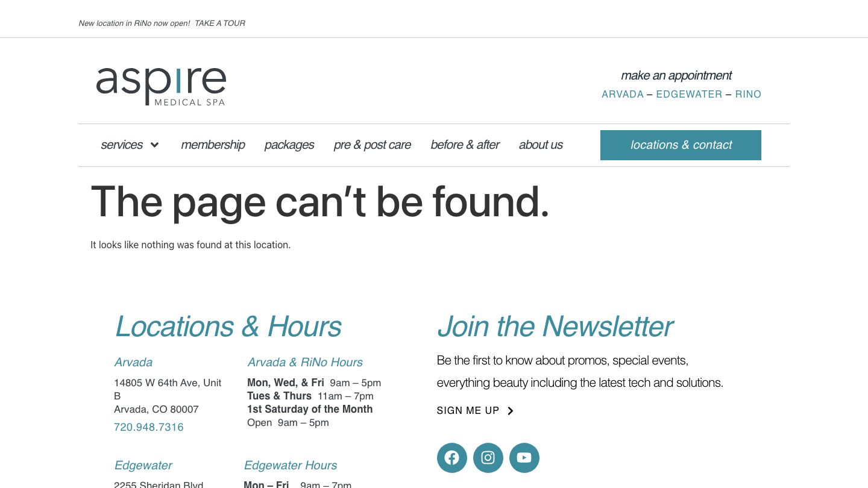Expand the services dropdown menu

(x=122, y=145)
